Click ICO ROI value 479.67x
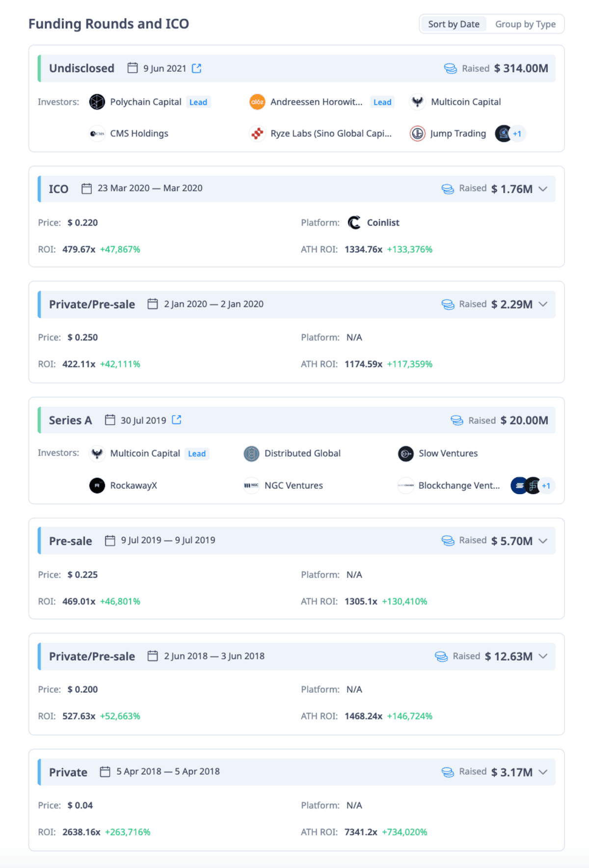This screenshot has height=868, width=589. [79, 249]
